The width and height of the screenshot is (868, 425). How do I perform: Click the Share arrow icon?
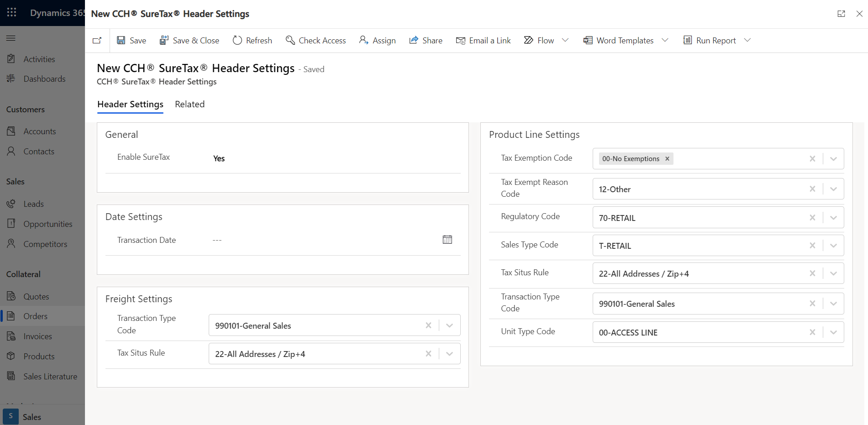point(414,40)
